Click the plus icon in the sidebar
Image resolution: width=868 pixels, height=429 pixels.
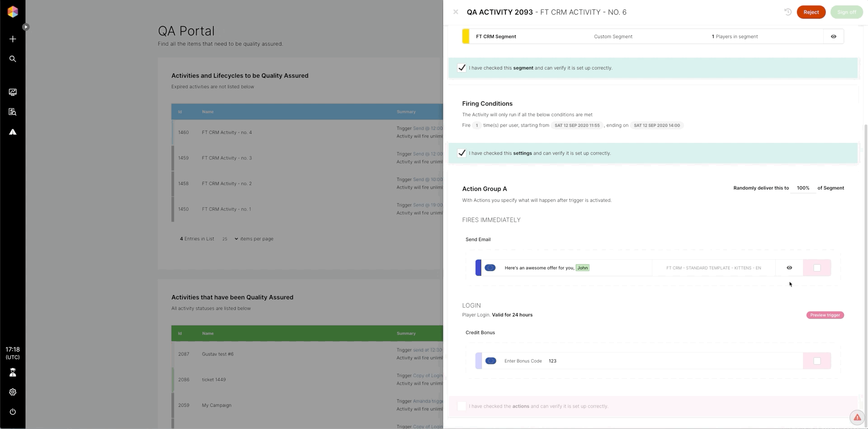point(13,39)
